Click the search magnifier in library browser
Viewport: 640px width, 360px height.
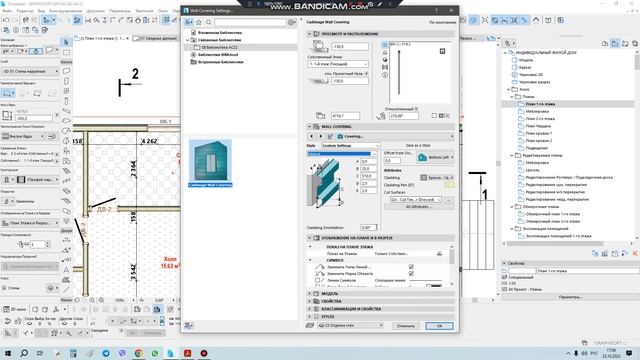coord(209,22)
